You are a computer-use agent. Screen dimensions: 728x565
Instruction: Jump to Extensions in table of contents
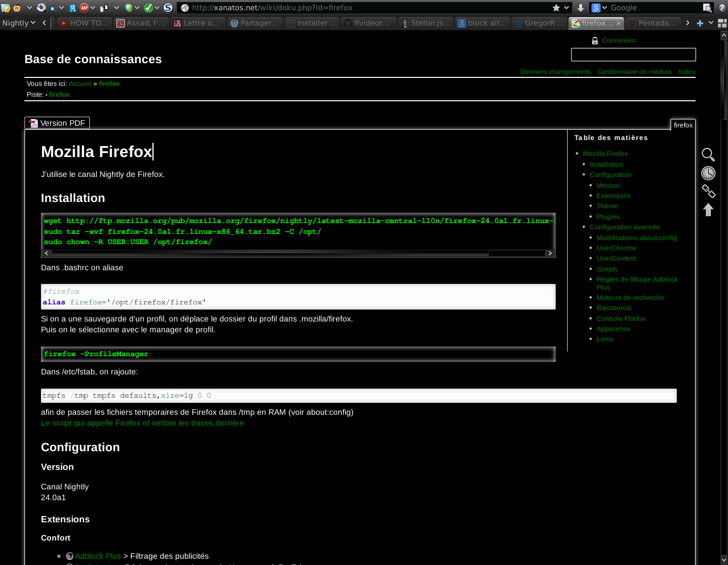[613, 196]
